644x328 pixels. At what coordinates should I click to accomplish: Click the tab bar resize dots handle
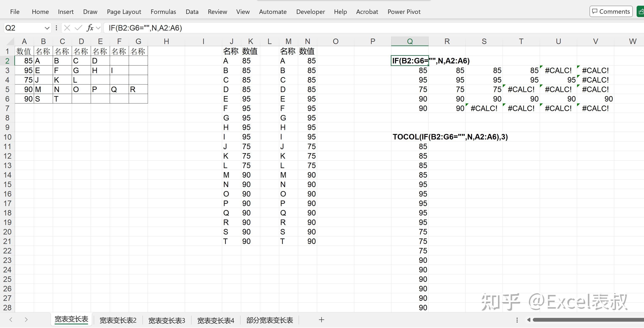tap(517, 320)
